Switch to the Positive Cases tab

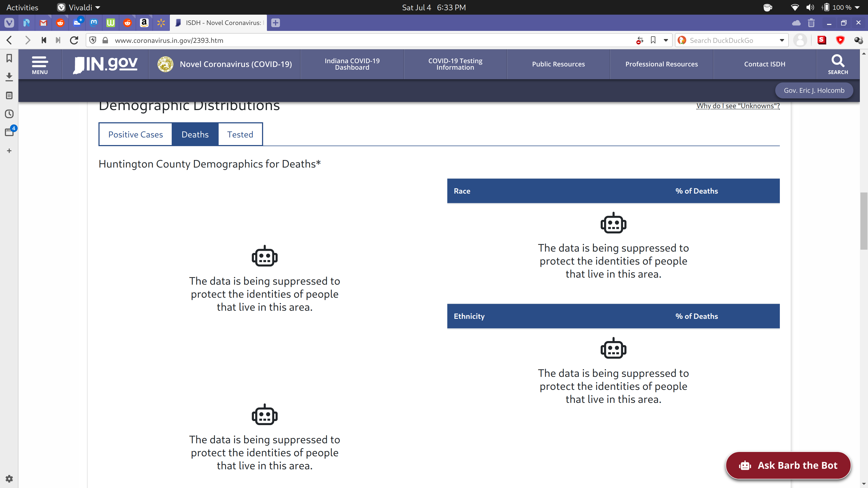point(135,134)
